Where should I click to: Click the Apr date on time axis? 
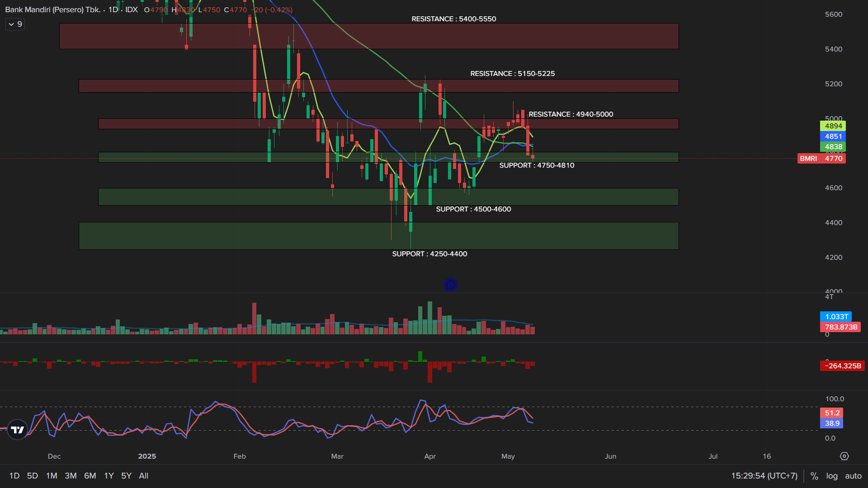pyautogui.click(x=430, y=456)
